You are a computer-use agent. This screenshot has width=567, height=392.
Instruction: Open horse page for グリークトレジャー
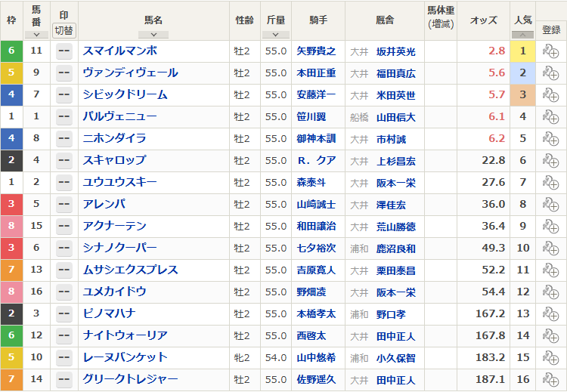[130, 379]
